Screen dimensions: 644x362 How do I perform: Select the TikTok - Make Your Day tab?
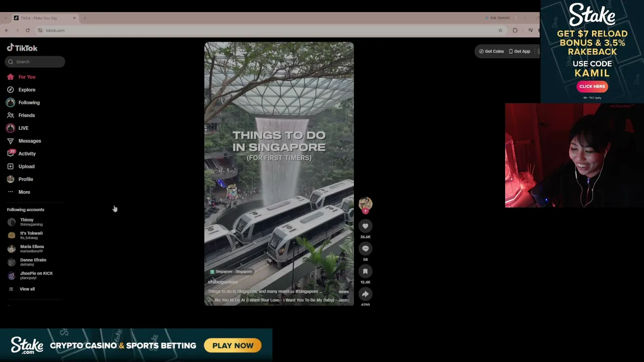pos(44,18)
